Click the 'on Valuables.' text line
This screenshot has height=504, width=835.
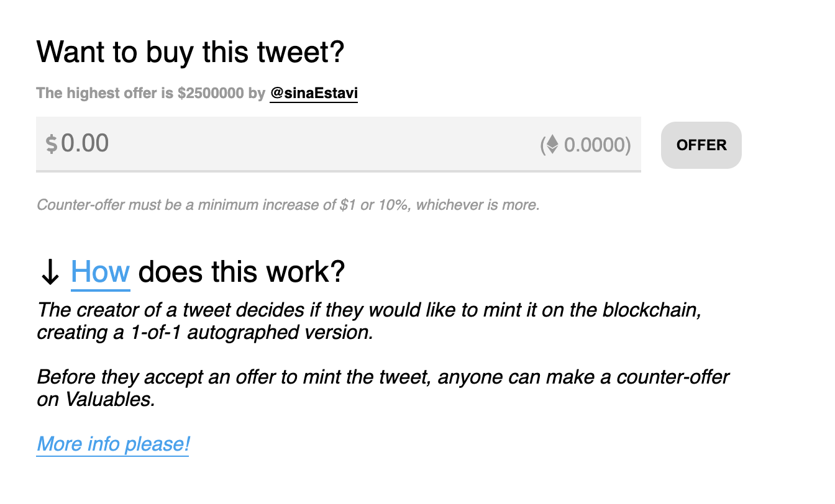96,400
